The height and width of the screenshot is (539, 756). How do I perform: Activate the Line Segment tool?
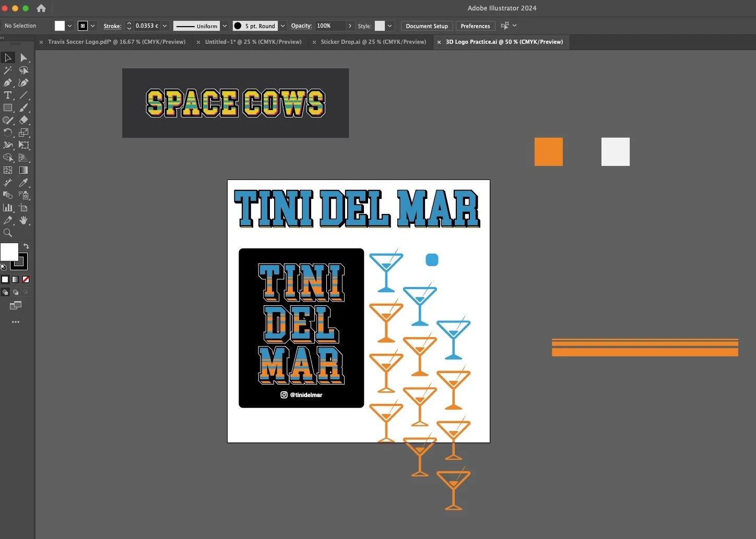(x=23, y=95)
